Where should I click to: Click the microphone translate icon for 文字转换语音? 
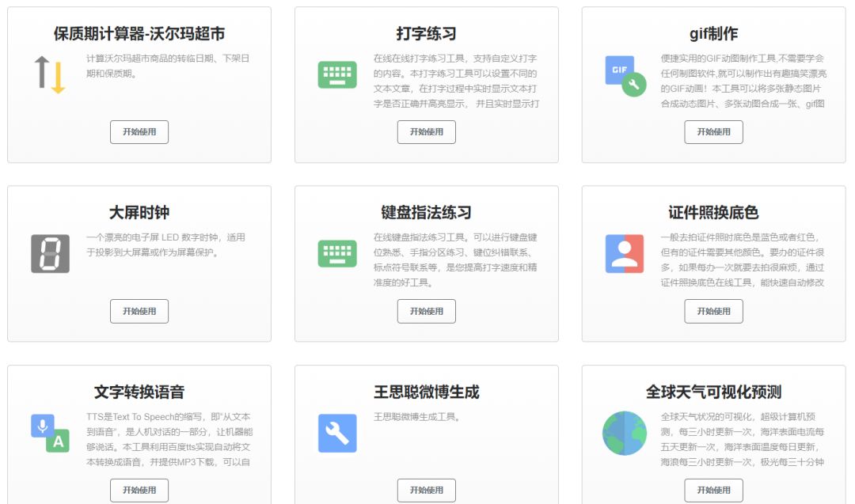click(50, 433)
